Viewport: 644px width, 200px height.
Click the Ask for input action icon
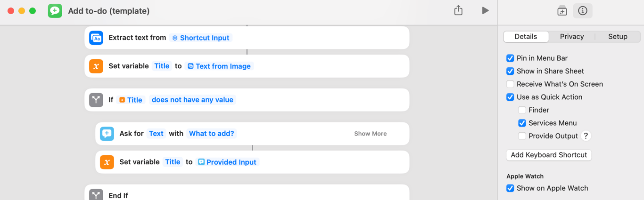point(107,134)
